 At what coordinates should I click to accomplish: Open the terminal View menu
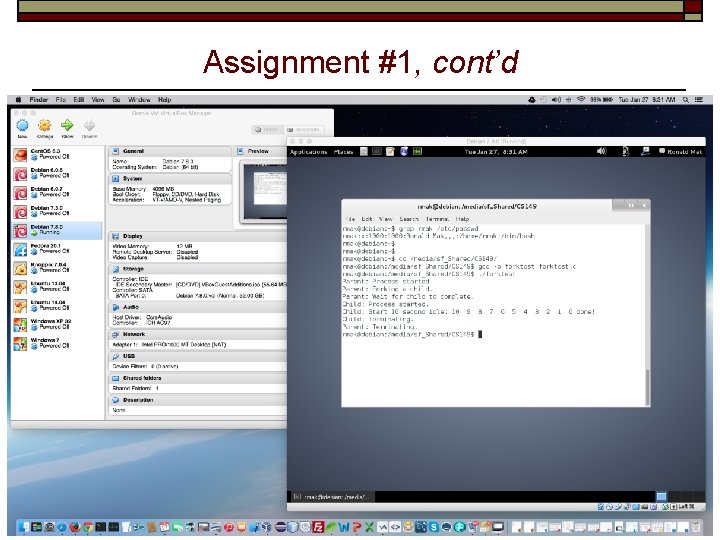click(x=386, y=219)
